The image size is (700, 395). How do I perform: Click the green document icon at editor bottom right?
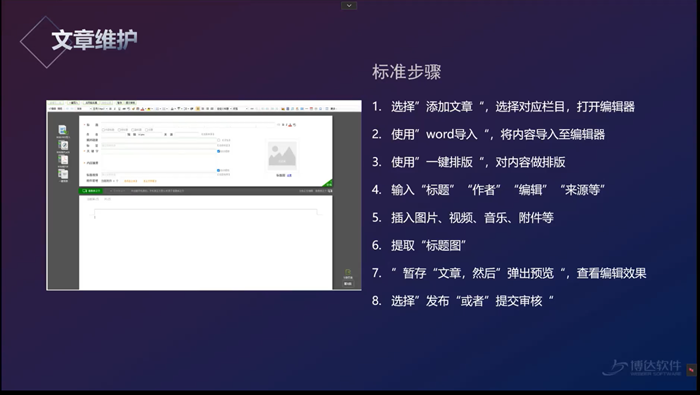click(348, 272)
